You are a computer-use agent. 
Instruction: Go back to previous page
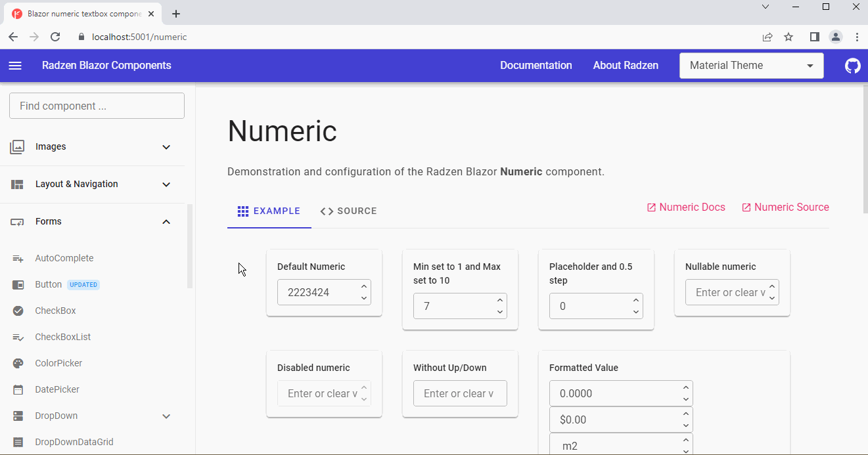13,37
